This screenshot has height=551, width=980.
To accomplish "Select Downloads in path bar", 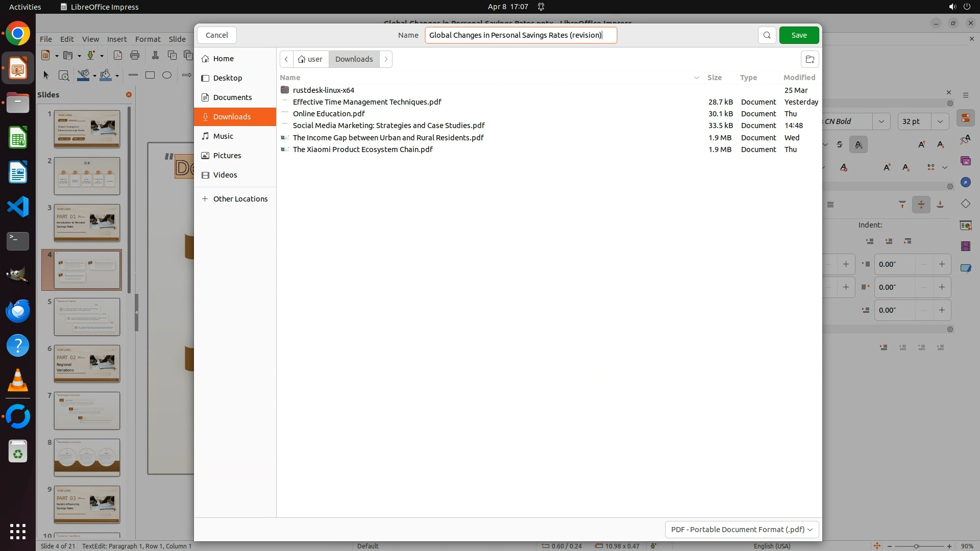I will coord(354,59).
